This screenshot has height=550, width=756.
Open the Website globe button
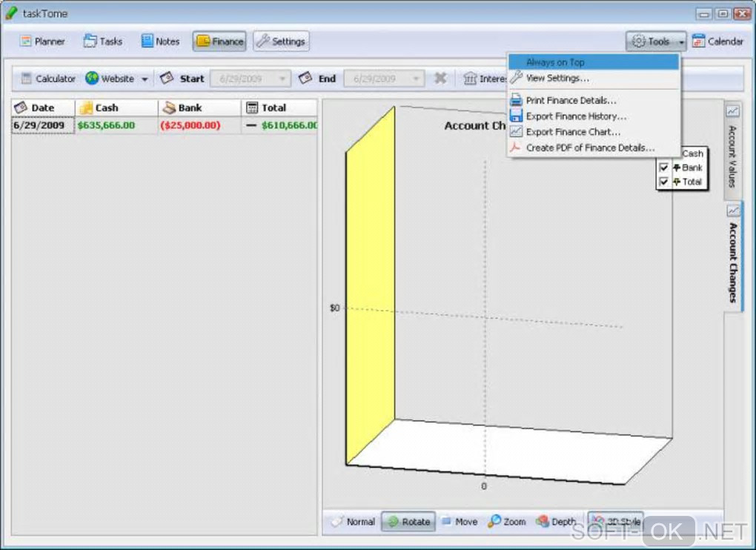[110, 79]
